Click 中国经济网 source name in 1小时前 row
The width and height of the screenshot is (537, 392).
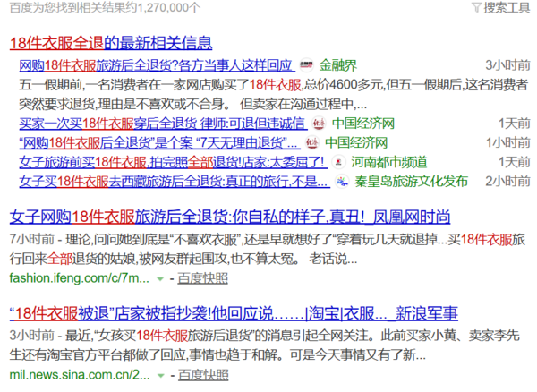pos(356,143)
